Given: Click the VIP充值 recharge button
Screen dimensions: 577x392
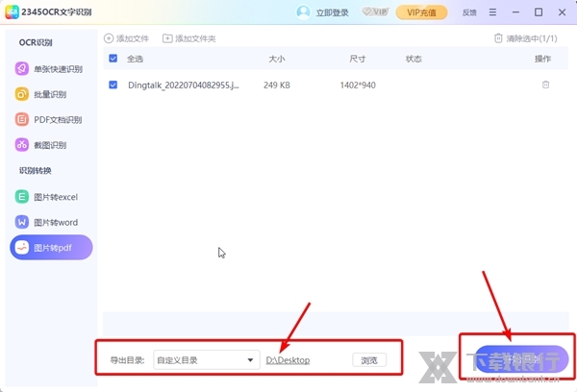Looking at the screenshot, I should (x=422, y=12).
